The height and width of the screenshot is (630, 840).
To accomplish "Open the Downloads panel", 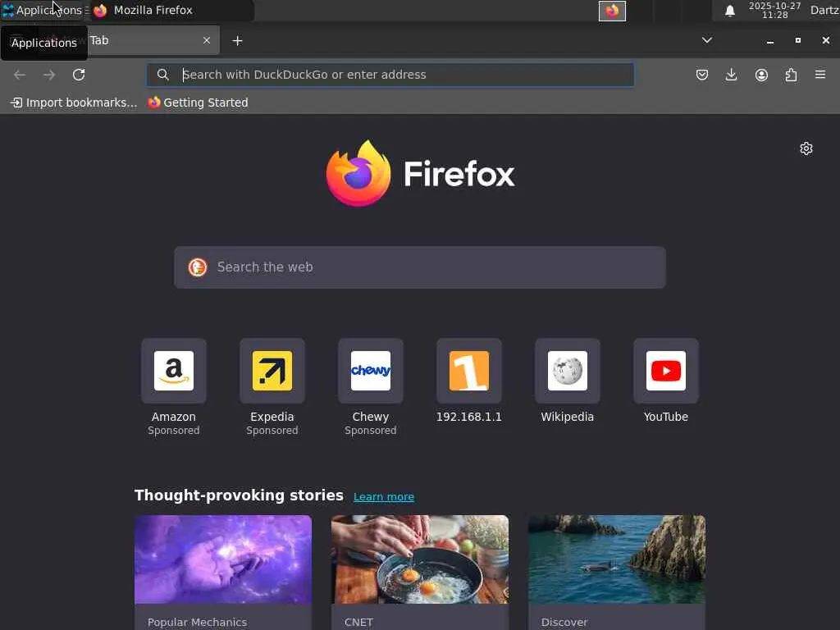I will [x=731, y=75].
